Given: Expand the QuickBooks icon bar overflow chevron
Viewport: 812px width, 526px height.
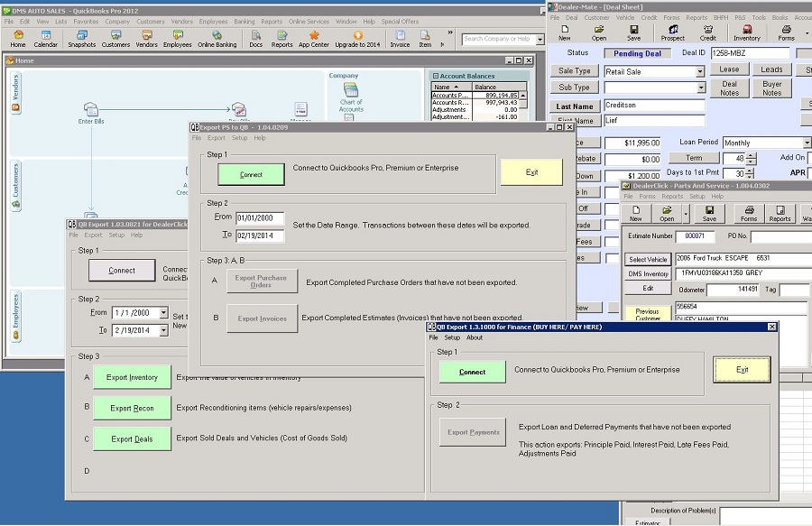Looking at the screenshot, I should pos(450,32).
